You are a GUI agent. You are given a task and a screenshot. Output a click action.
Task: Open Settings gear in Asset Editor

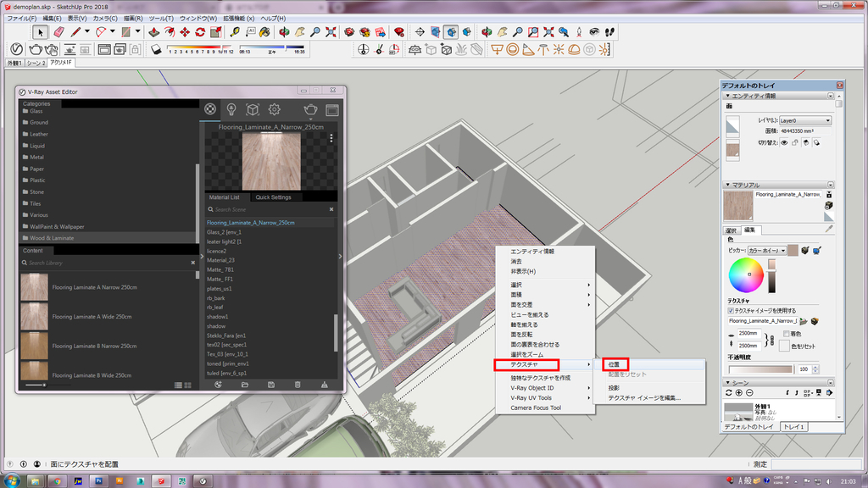(274, 109)
